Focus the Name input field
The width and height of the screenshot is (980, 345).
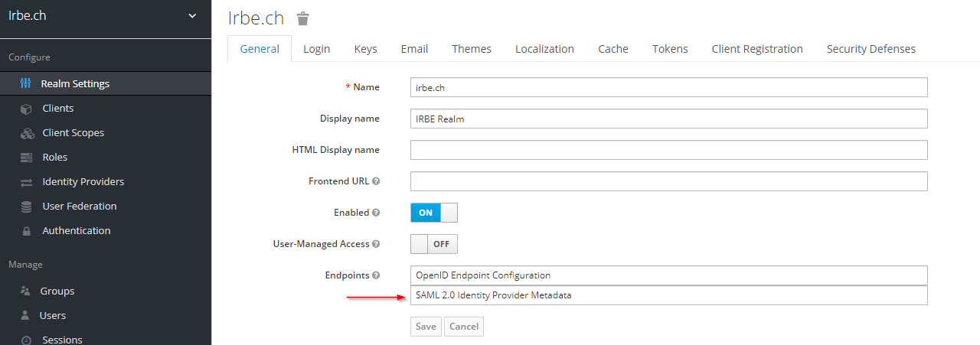click(x=668, y=87)
